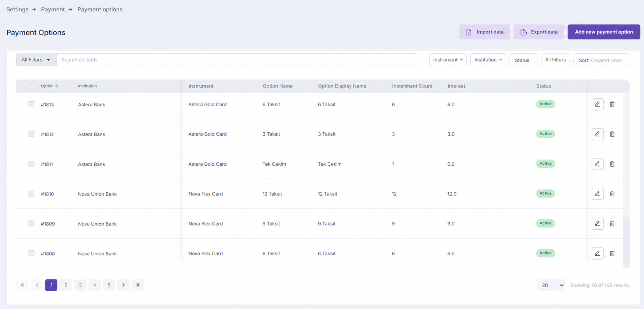This screenshot has width=644, height=309.
Task: Open the Payment breadcrumb link
Action: 53,9
